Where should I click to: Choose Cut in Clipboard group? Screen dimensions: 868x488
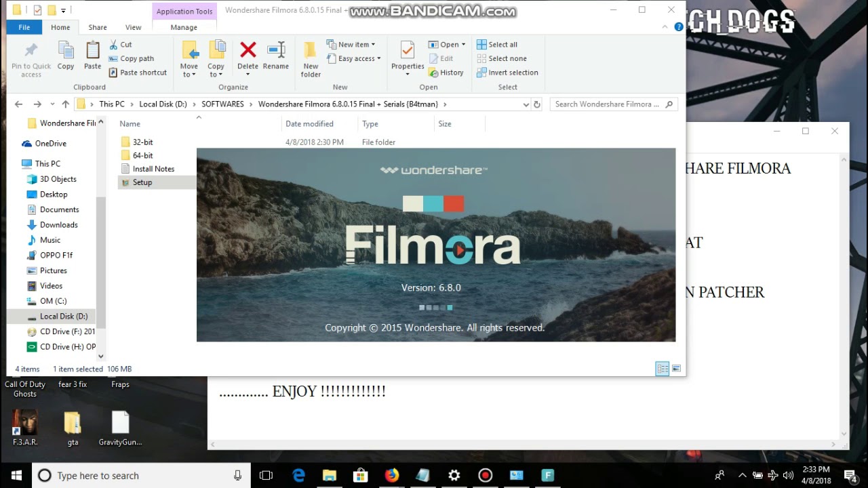click(120, 45)
